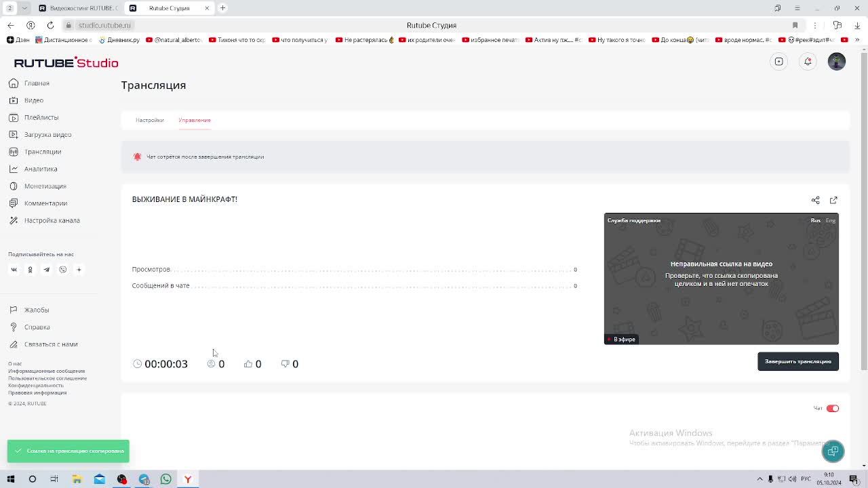Click the Настройка канала wand icon
Viewport: 868px width, 488px height.
point(13,220)
